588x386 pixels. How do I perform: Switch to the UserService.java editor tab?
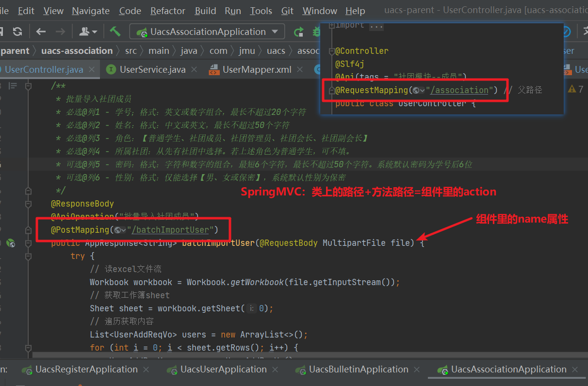point(152,70)
